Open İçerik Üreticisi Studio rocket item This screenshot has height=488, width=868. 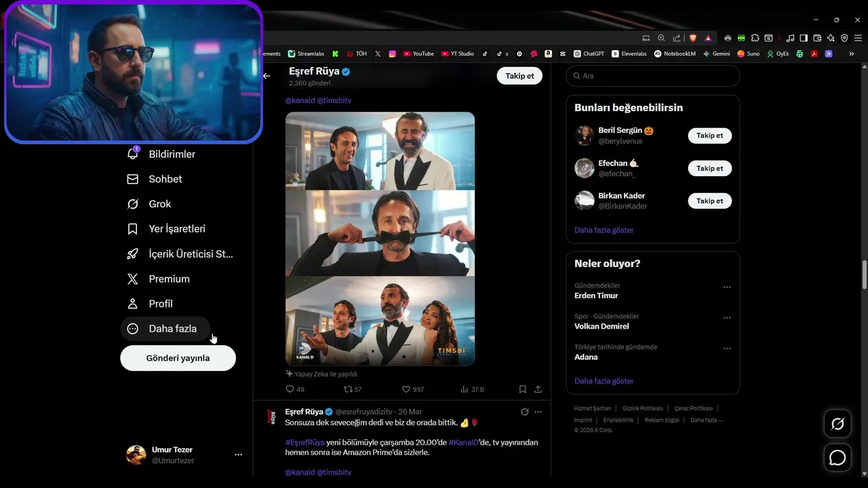pyautogui.click(x=180, y=254)
